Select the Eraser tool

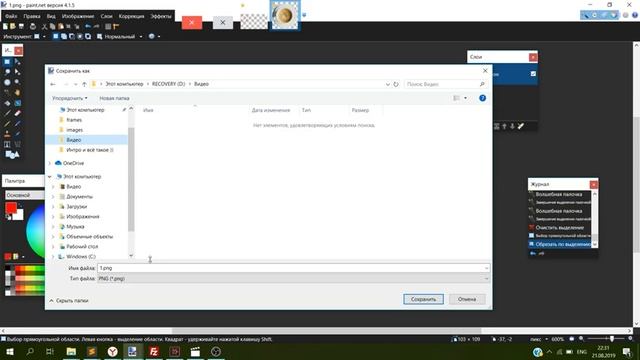pyautogui.click(x=18, y=113)
